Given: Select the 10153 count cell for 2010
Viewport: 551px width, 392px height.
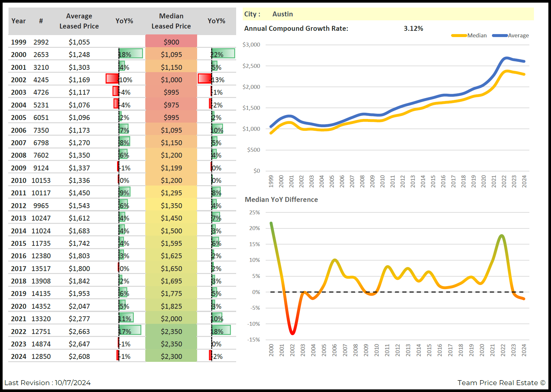Looking at the screenshot, I should click(x=41, y=180).
